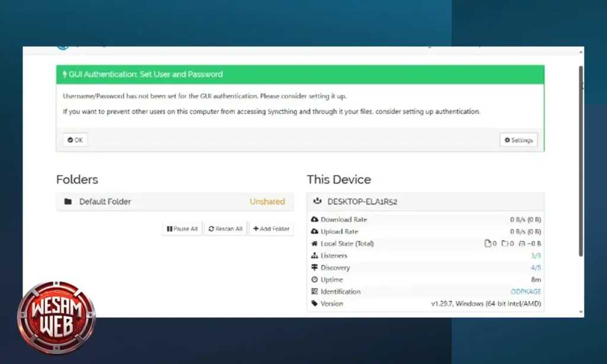Click the ODPKAGE identification link
The image size is (607, 364).
pos(525,291)
